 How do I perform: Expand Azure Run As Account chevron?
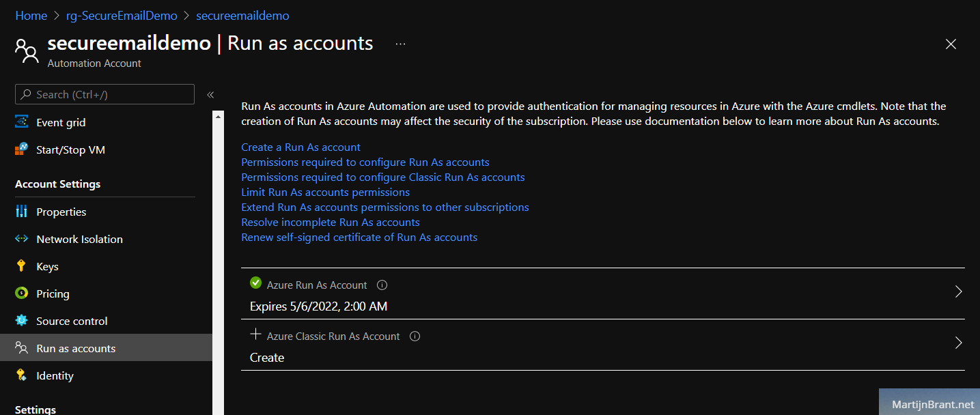[x=958, y=291]
